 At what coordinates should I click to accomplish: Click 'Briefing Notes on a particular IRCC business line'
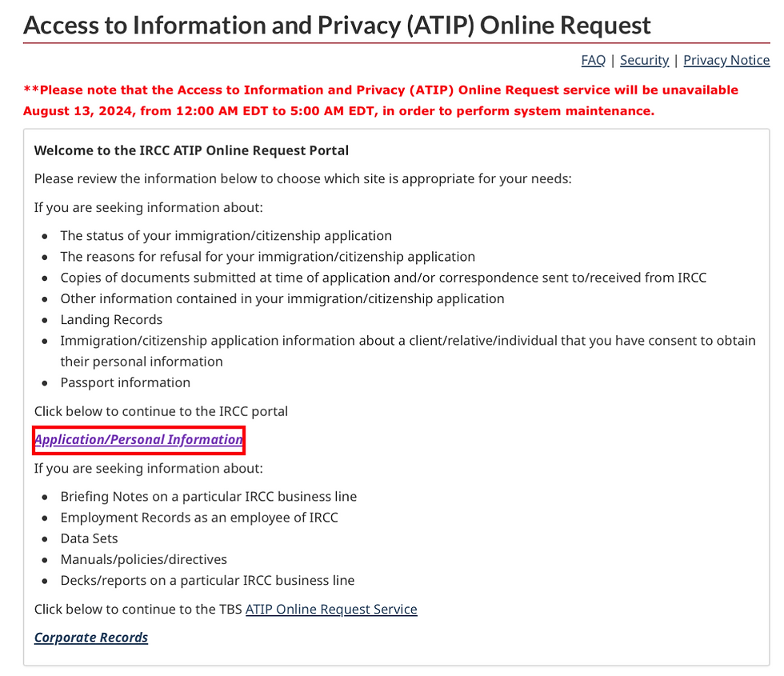coord(209,497)
